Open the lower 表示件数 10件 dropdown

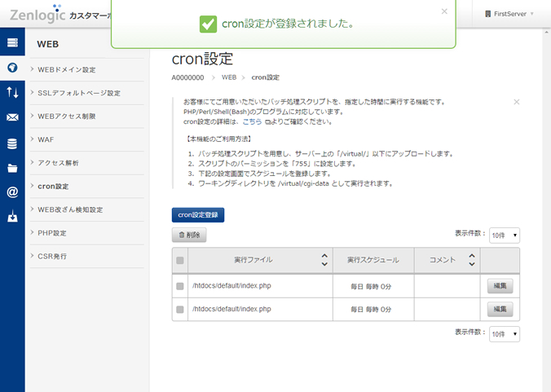pos(505,334)
